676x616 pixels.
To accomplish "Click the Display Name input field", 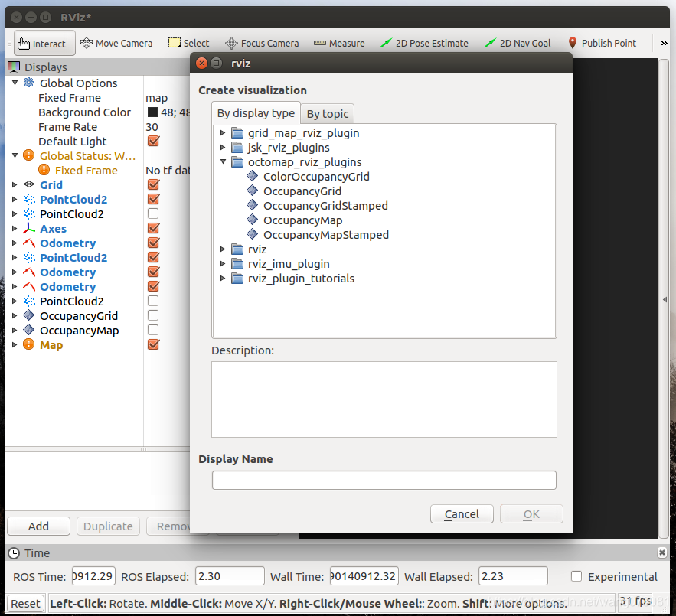I will (384, 480).
